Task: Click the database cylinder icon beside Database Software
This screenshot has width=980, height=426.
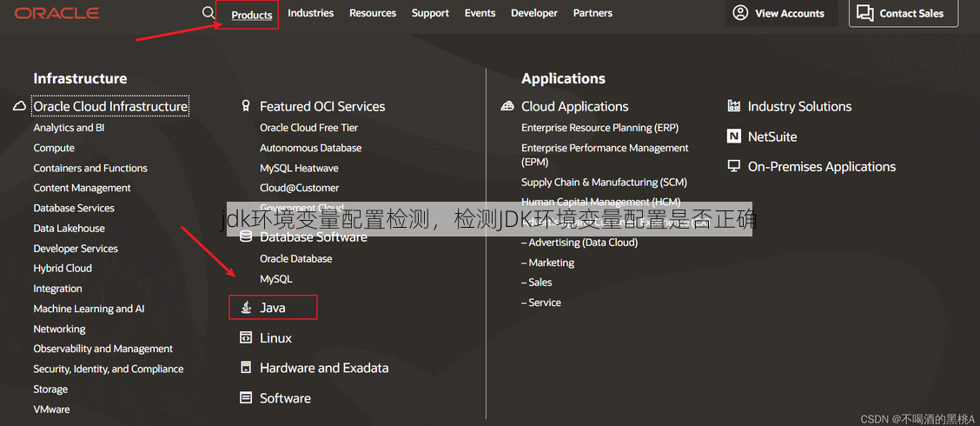Action: point(246,236)
